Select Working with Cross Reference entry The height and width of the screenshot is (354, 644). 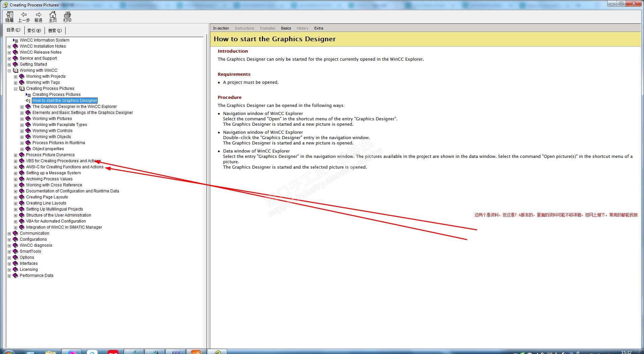tap(54, 185)
